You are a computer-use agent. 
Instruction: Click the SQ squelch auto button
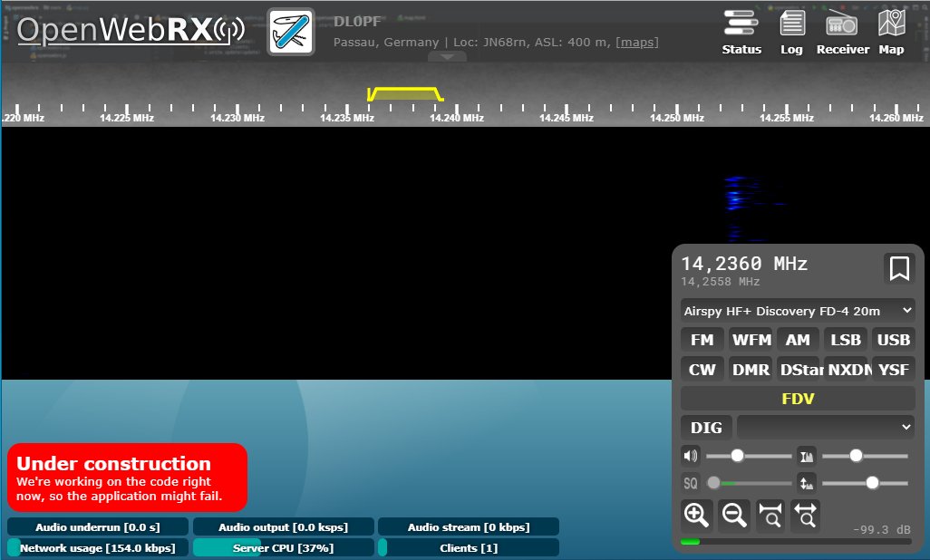click(691, 483)
